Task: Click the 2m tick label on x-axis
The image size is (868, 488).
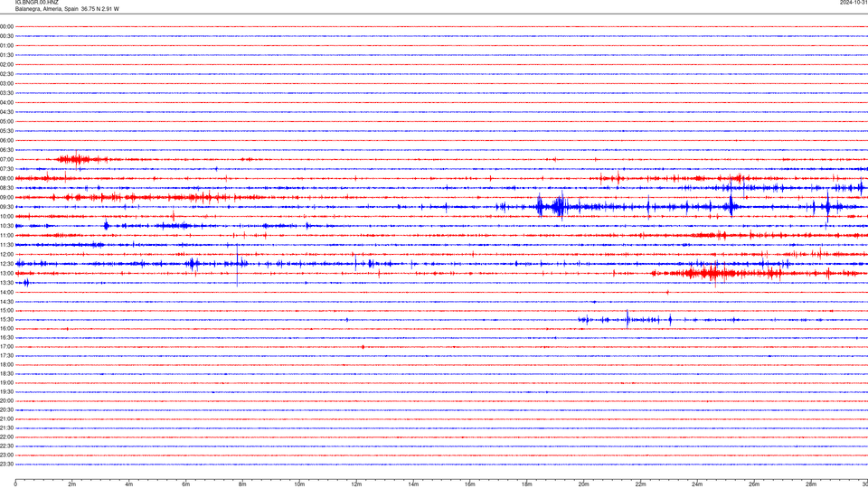Action: [72, 484]
